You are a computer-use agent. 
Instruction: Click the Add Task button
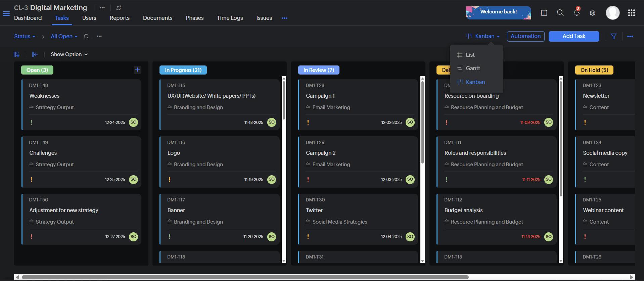pyautogui.click(x=573, y=36)
